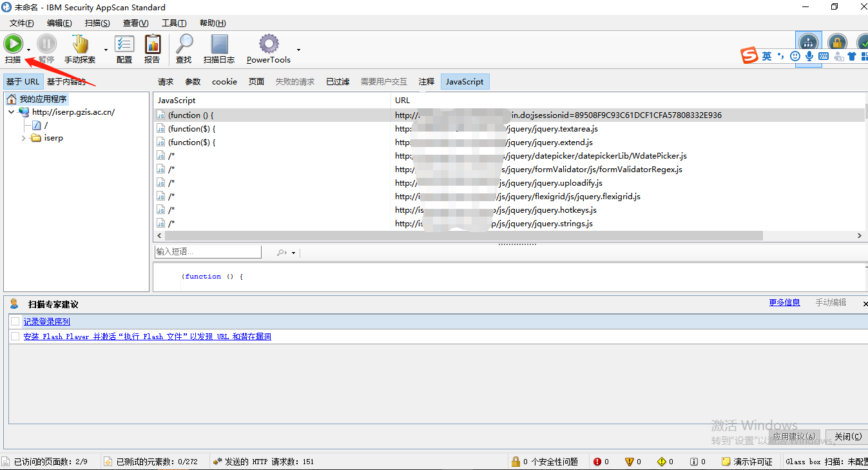The image size is (868, 470).
Task: Tick the 记录登录序列 checkbox
Action: 15,321
